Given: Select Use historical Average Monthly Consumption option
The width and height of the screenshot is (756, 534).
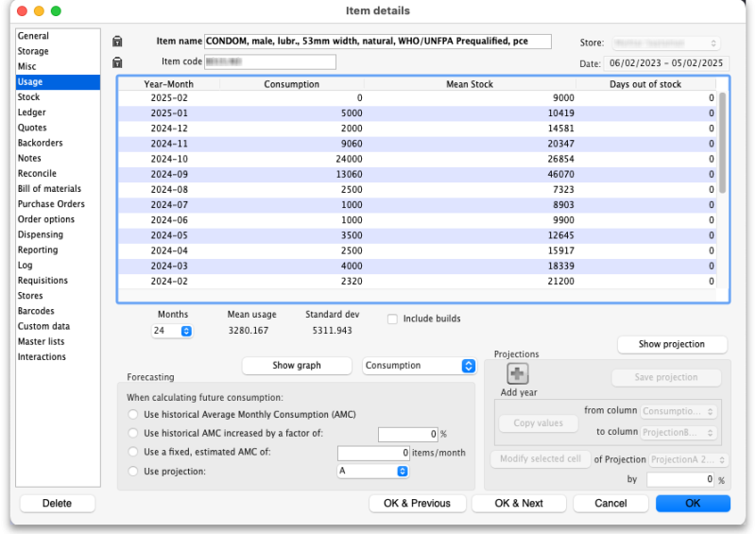Looking at the screenshot, I should point(133,415).
